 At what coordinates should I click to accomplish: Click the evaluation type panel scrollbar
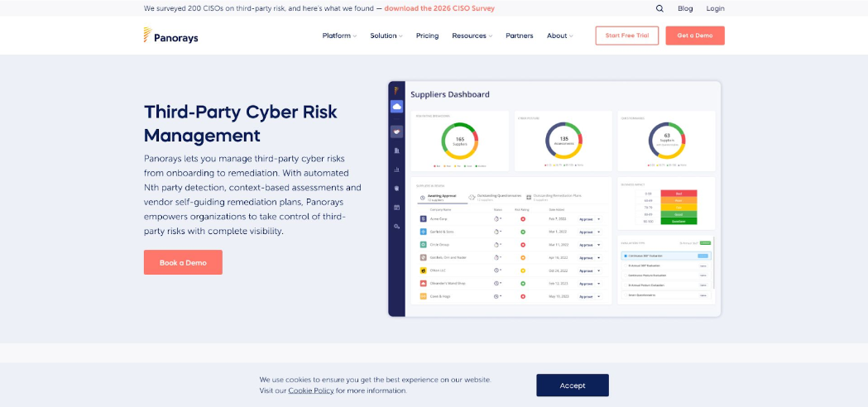pos(713,262)
